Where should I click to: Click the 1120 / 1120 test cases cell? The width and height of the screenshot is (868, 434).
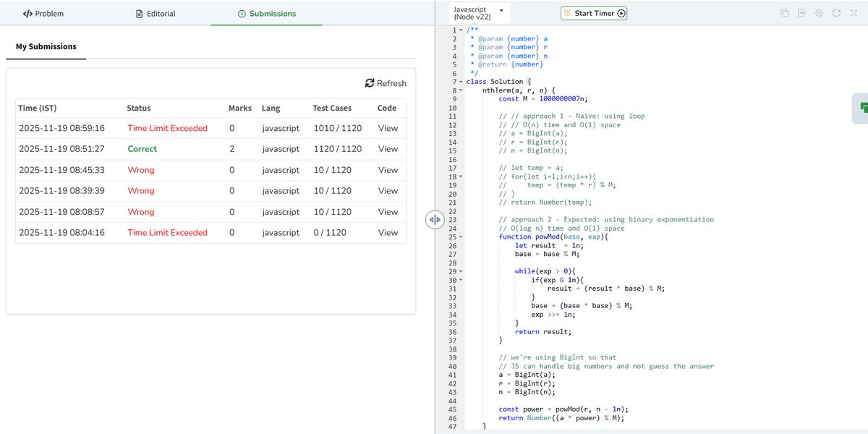(337, 149)
